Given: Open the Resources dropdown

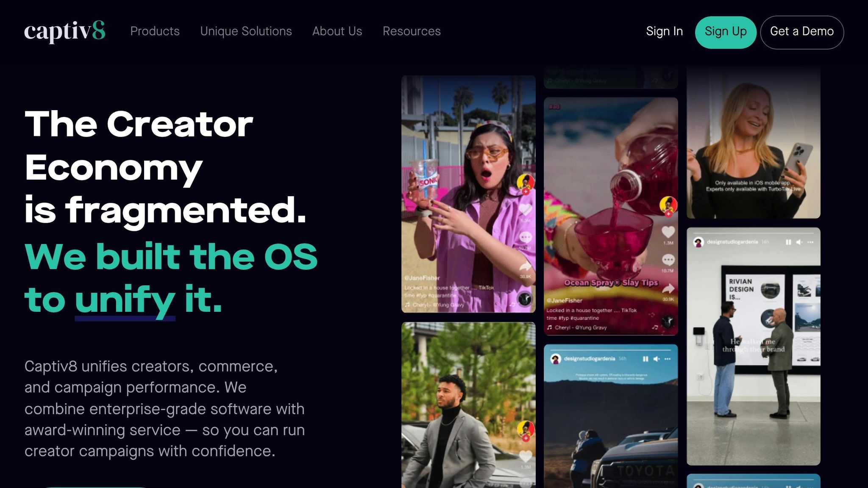Looking at the screenshot, I should tap(412, 31).
